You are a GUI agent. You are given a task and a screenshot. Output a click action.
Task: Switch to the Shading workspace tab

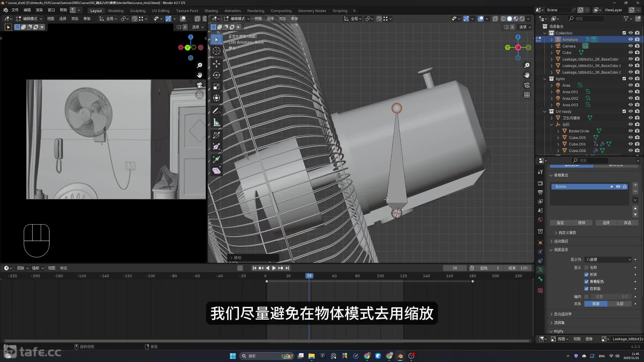click(211, 11)
